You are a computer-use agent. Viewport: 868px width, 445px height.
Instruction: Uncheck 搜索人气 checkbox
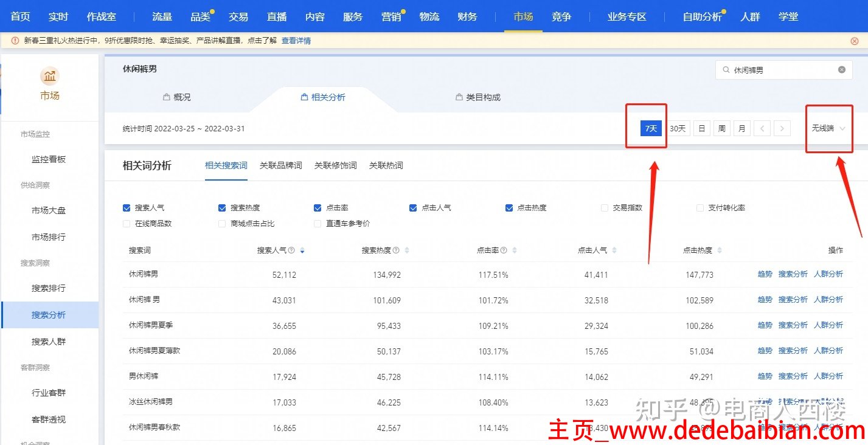127,208
